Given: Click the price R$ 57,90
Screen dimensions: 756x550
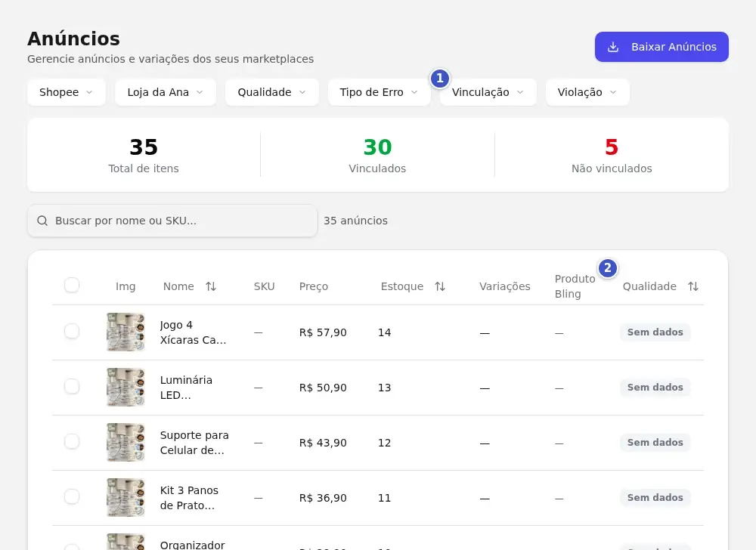Looking at the screenshot, I should click(x=323, y=332).
